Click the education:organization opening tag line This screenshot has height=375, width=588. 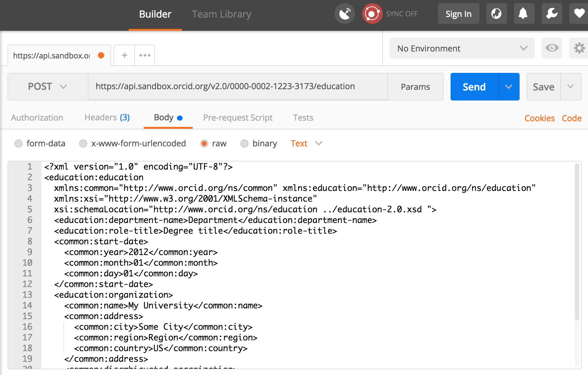pos(114,295)
